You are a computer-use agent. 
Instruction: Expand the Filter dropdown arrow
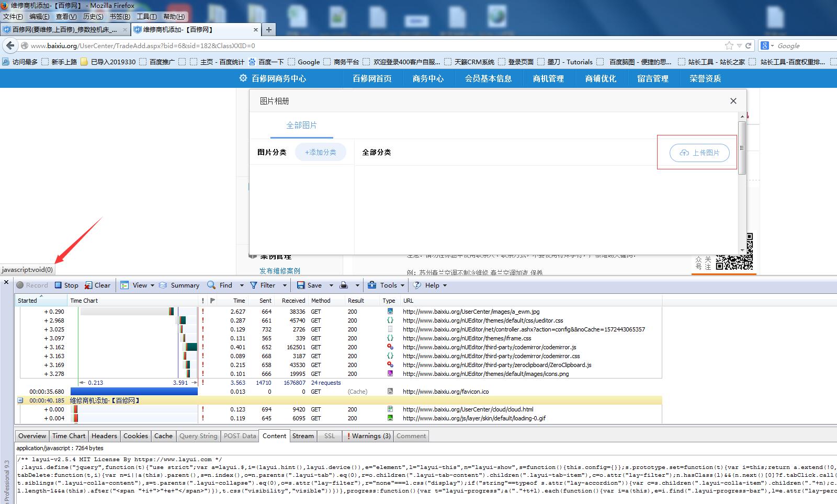(x=285, y=285)
